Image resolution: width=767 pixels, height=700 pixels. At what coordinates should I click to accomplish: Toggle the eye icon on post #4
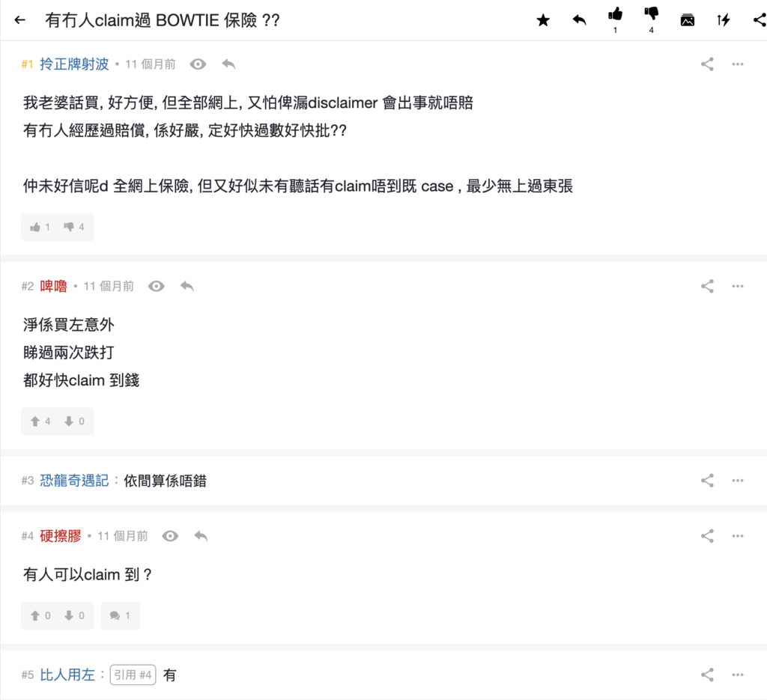pos(170,536)
